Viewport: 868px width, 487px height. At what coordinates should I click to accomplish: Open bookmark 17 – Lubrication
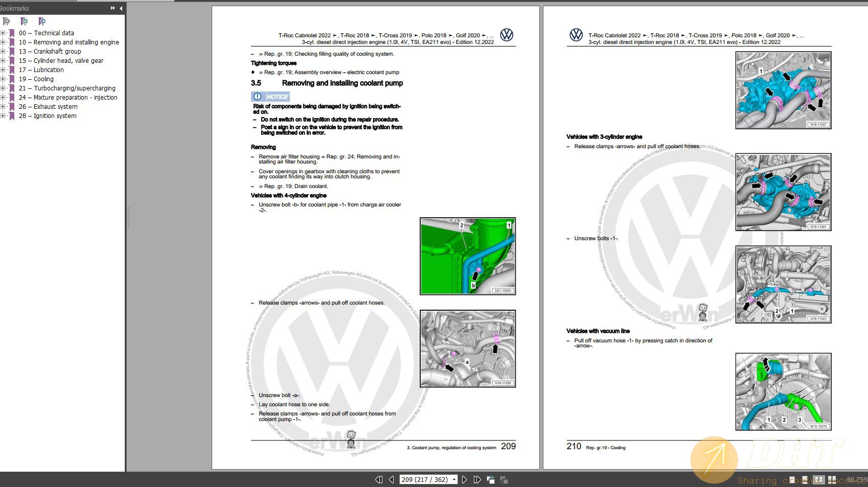click(41, 70)
